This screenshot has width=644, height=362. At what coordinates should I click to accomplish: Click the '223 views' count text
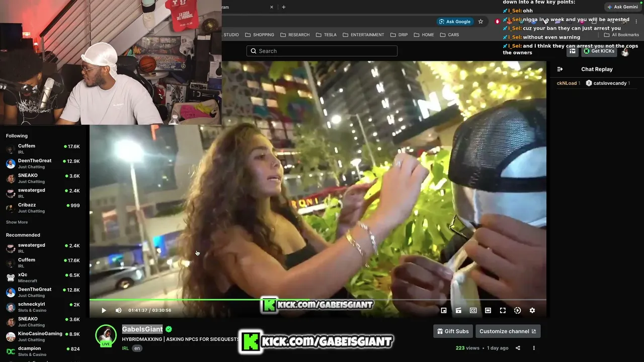(467, 348)
